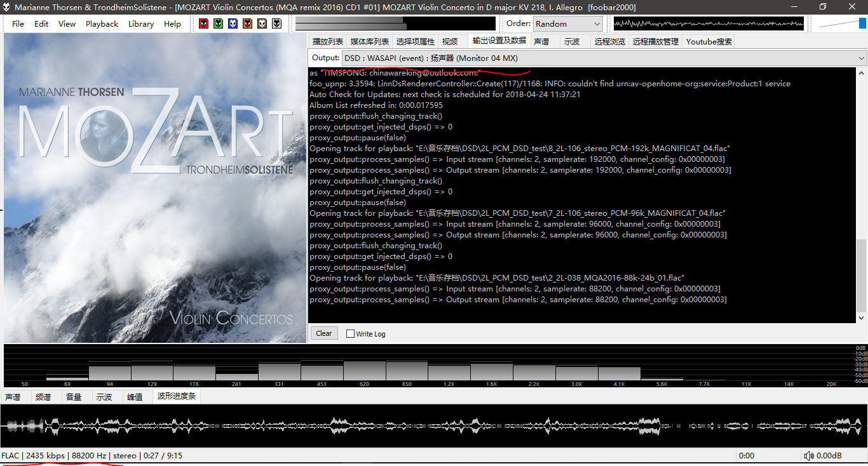
Task: Switch to the 播放列表 tab
Action: tap(327, 41)
